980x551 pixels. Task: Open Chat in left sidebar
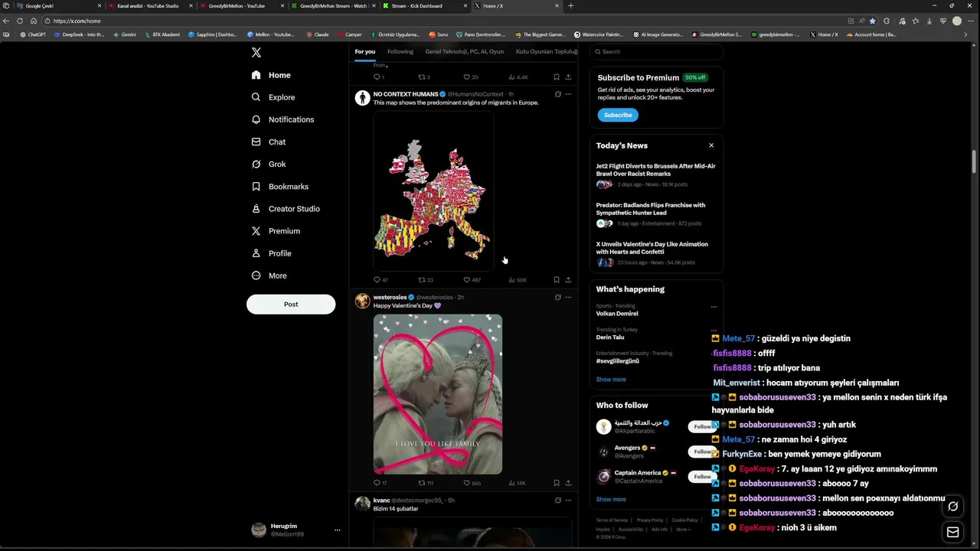[269, 142]
